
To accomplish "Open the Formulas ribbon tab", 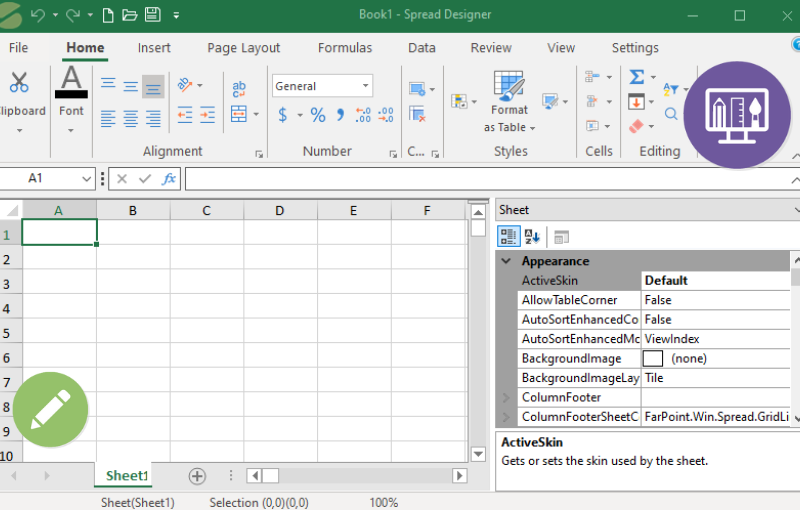I will [x=345, y=48].
